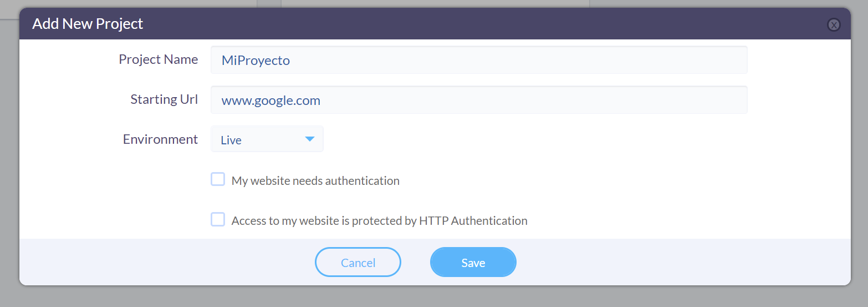The height and width of the screenshot is (307, 868).
Task: Cancel adding the new project
Action: [358, 262]
